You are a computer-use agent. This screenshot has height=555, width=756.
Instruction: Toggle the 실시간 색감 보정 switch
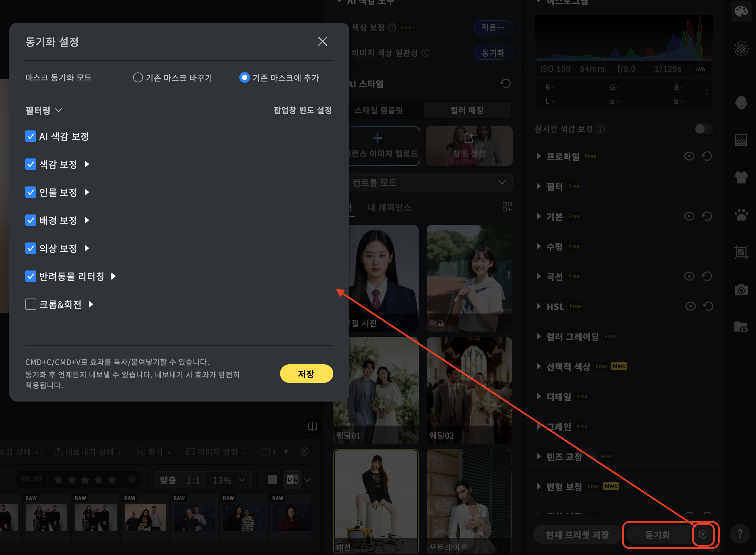point(703,129)
